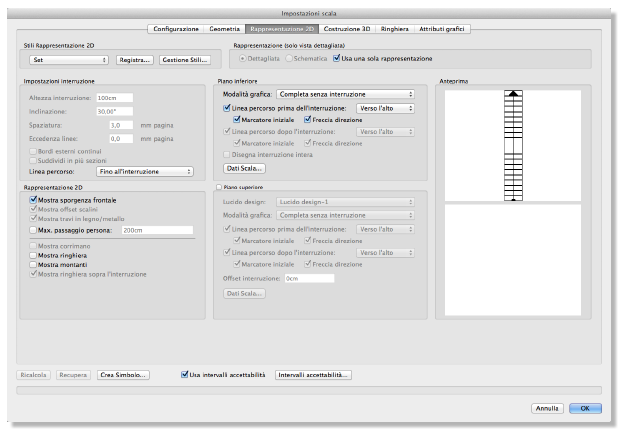
Task: Switch to Attributi grafici tab
Action: 442,29
